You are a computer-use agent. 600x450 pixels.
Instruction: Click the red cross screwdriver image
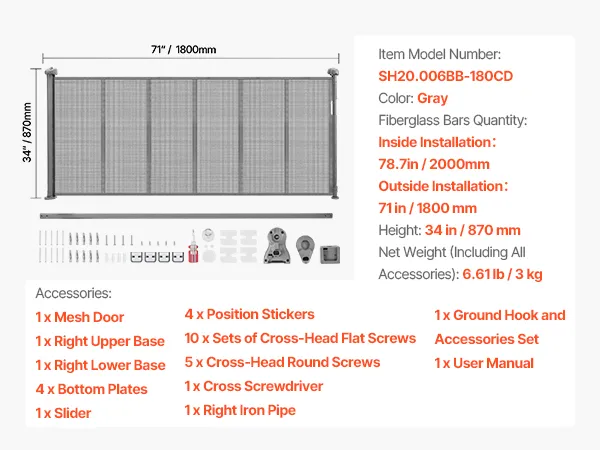pyautogui.click(x=193, y=247)
